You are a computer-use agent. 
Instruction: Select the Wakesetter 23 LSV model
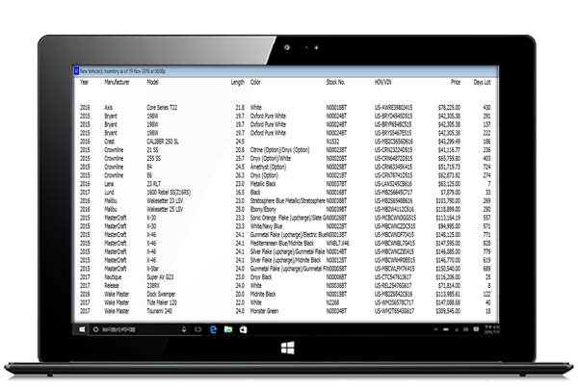click(165, 200)
